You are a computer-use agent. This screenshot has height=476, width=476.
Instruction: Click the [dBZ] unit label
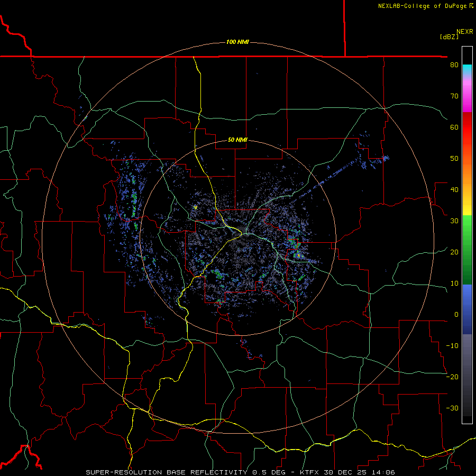pyautogui.click(x=449, y=36)
